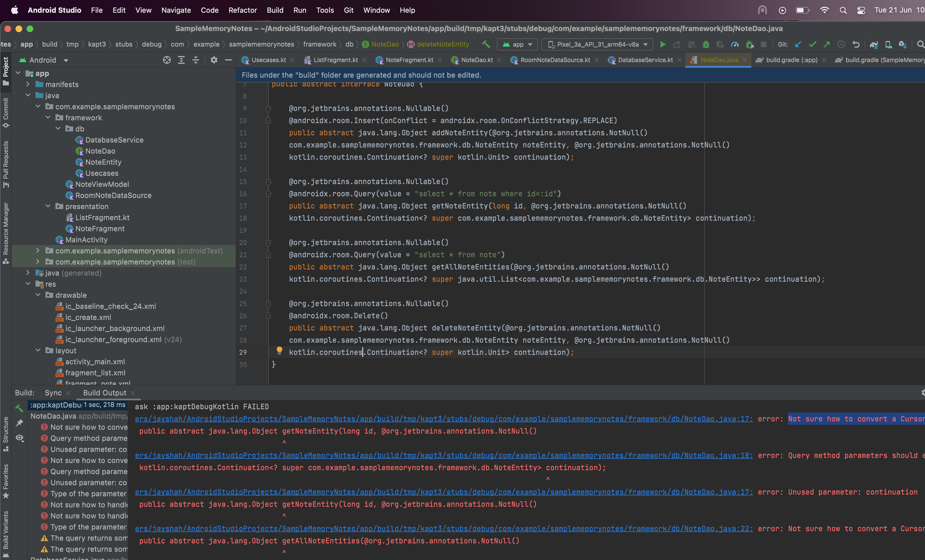Toggle the eye view icon in Build panel
Image resolution: width=925 pixels, height=560 pixels.
click(19, 438)
